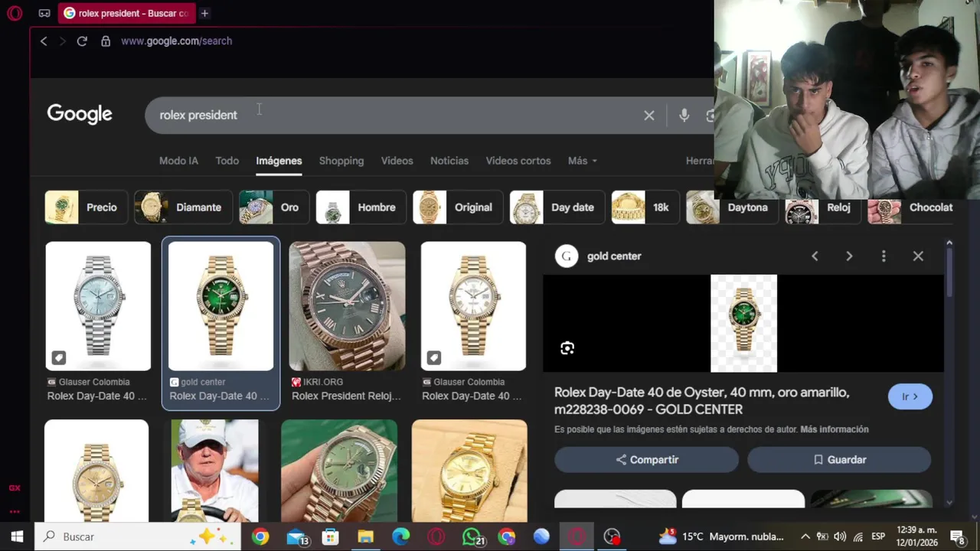Screen dimensions: 980x551
Task: Open Microsoft Store from taskbar
Action: 330,536
